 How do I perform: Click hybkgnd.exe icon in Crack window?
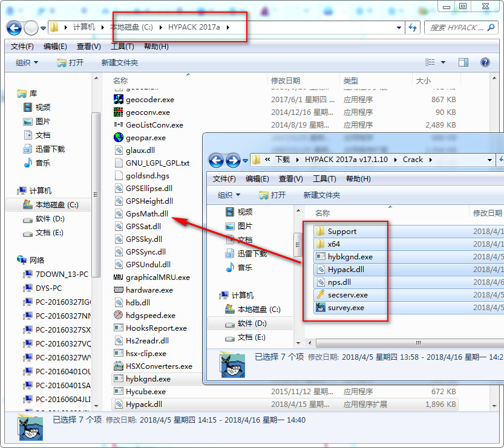[320, 256]
